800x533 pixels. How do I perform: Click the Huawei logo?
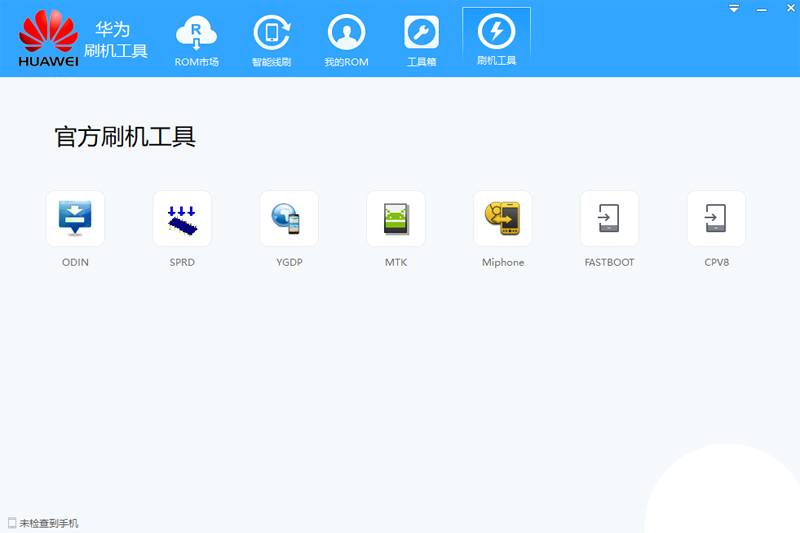pos(48,38)
